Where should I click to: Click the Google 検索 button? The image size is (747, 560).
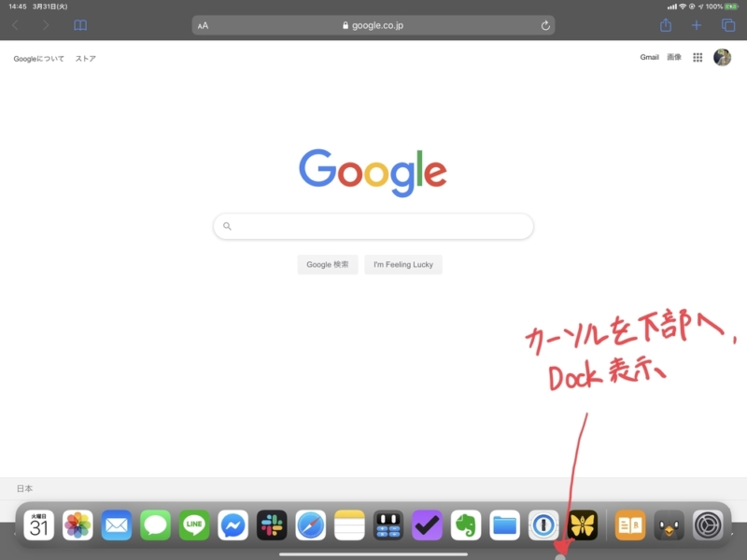pos(328,264)
